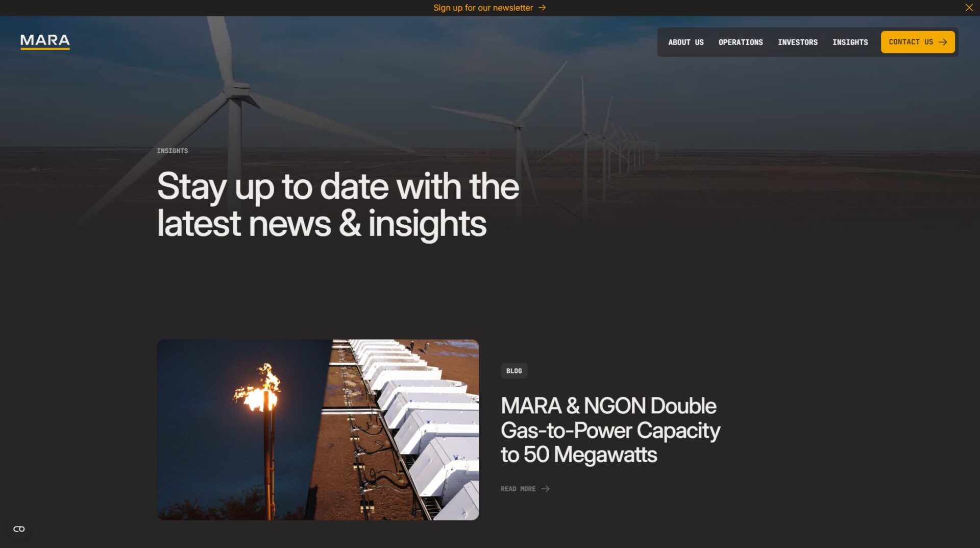
Task: Go to the Investors navigation item
Action: tap(797, 42)
